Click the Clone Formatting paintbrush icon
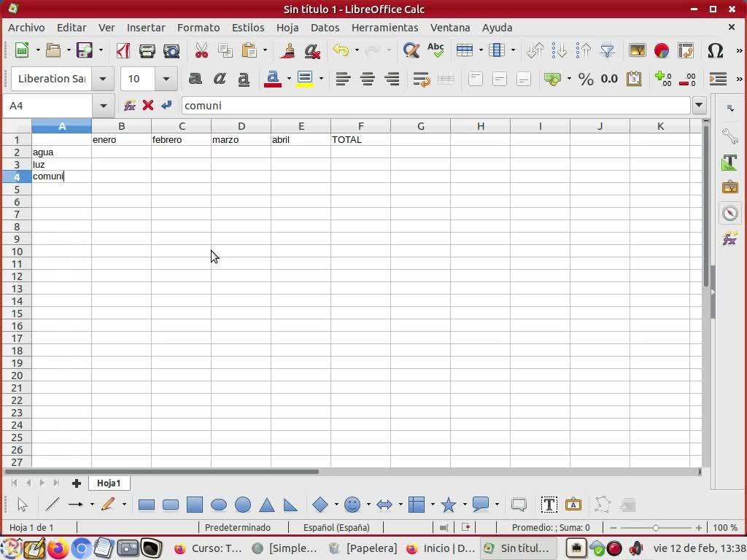This screenshot has width=747, height=560. click(287, 50)
